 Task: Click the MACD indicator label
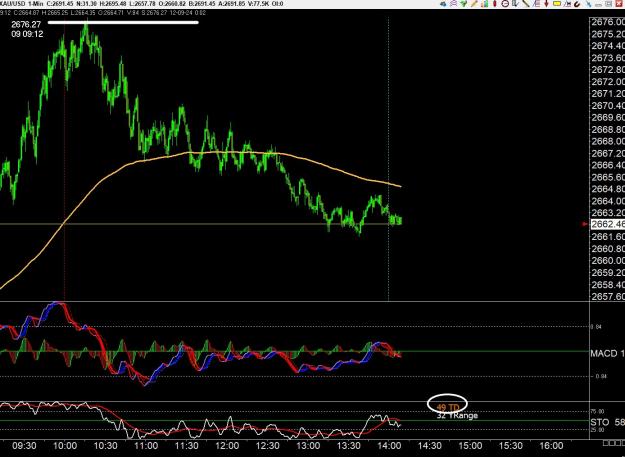(x=607, y=353)
